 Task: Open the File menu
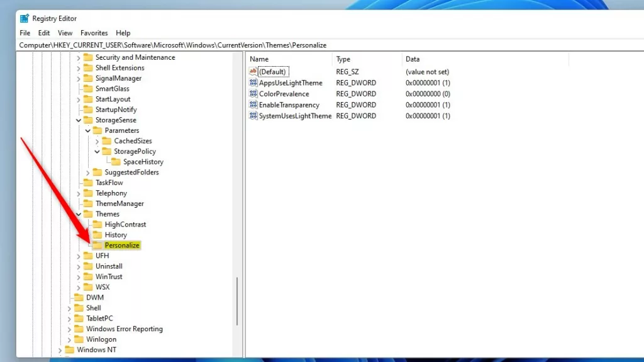pyautogui.click(x=25, y=33)
